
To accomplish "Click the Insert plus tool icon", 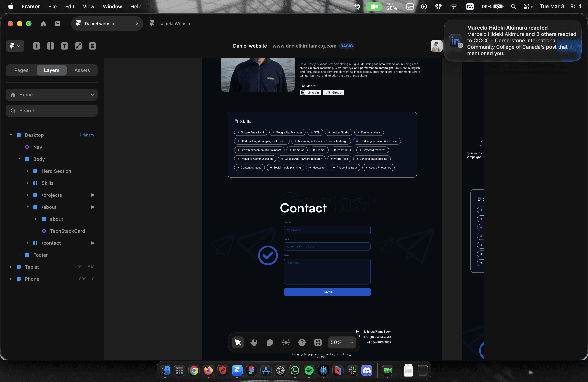I will click(x=36, y=46).
